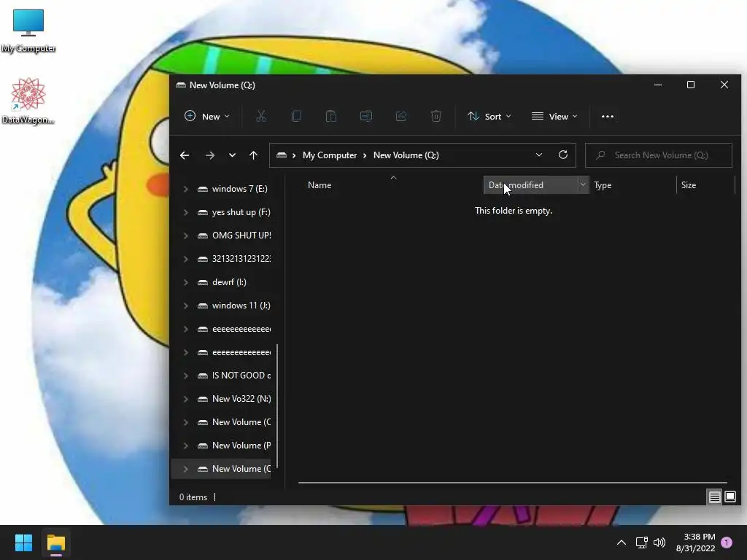Go forward with the right arrow
The width and height of the screenshot is (747, 560).
[x=209, y=155]
